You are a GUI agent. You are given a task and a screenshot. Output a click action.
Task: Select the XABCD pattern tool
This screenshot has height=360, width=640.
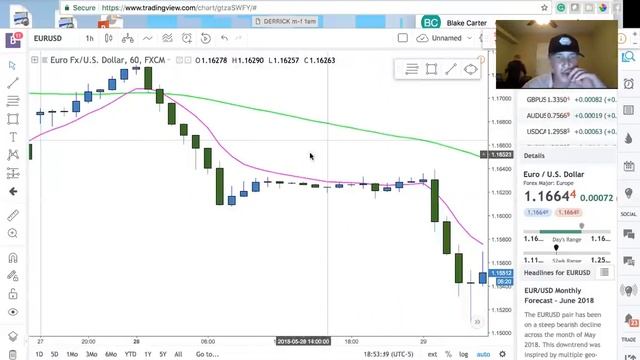tap(13, 155)
